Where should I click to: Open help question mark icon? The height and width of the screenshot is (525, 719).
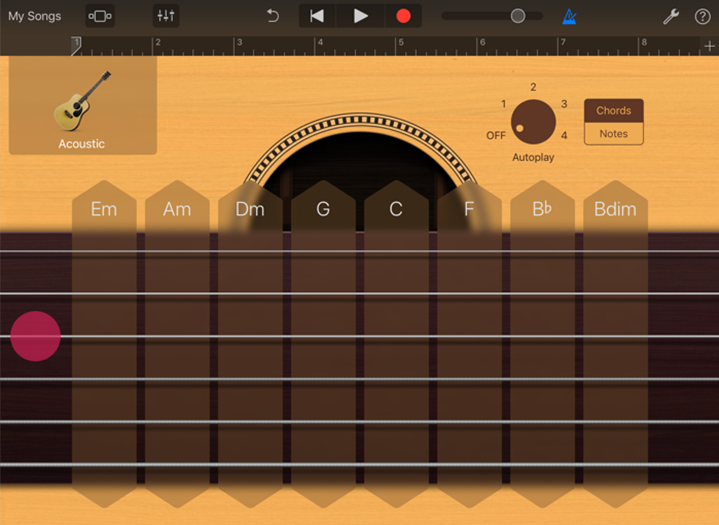click(x=702, y=17)
